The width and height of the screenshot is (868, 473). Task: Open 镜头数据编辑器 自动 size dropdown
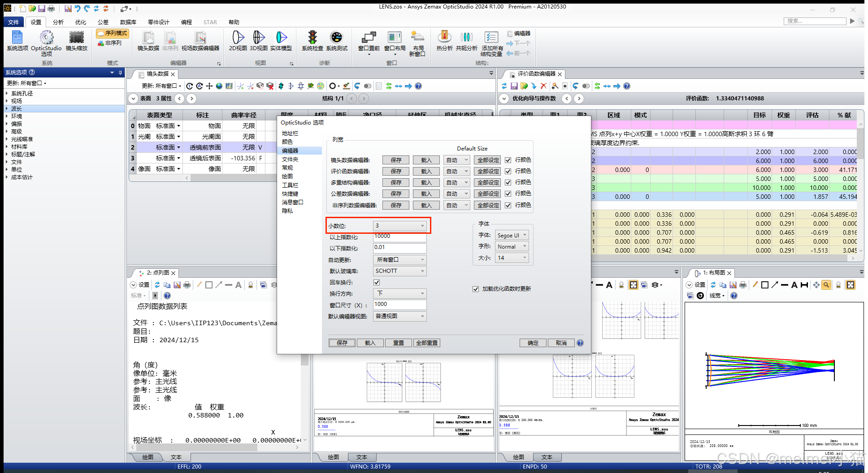(457, 160)
